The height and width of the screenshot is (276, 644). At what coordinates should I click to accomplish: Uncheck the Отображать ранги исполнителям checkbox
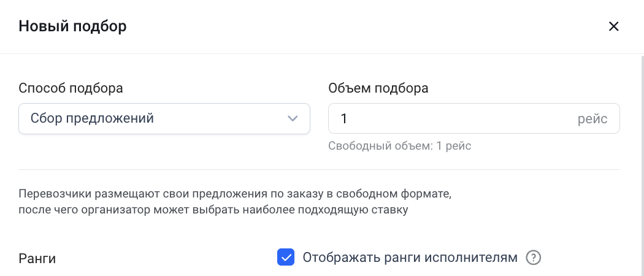click(x=286, y=258)
